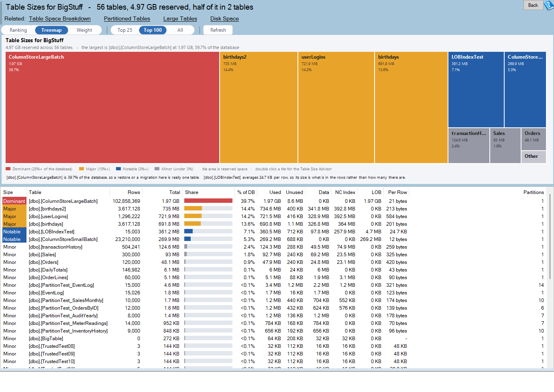The image size is (554, 392).
Task: Select the Other treemap tile
Action: click(534, 157)
